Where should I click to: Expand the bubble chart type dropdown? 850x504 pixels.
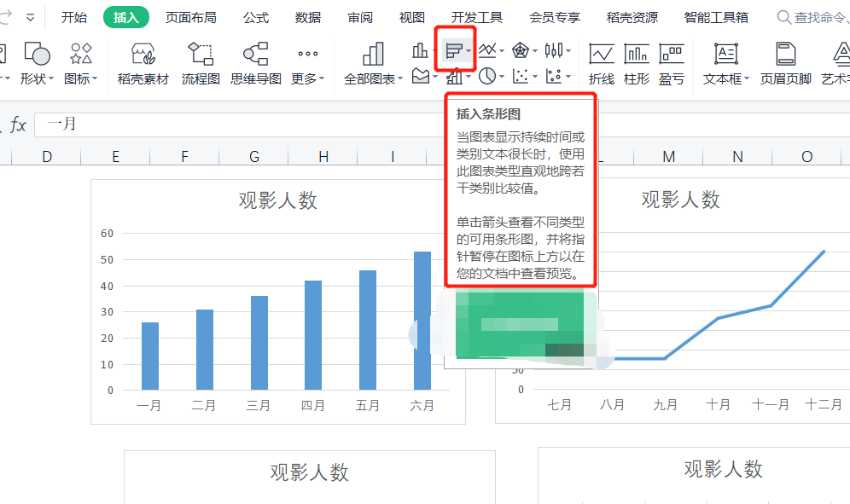coord(568,77)
